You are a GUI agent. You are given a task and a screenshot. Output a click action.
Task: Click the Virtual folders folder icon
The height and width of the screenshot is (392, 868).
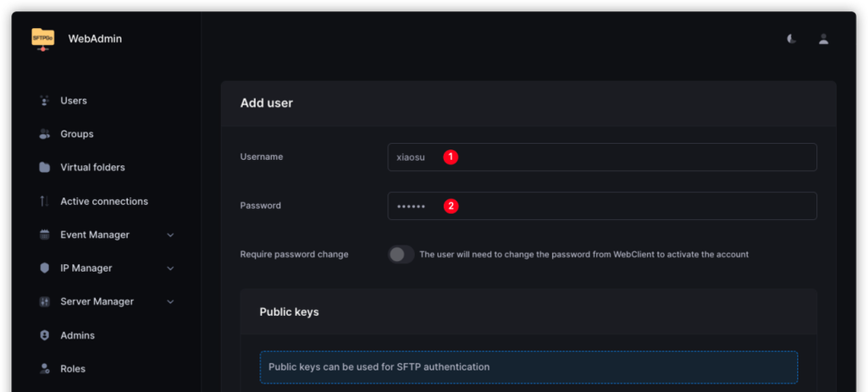[x=45, y=168]
